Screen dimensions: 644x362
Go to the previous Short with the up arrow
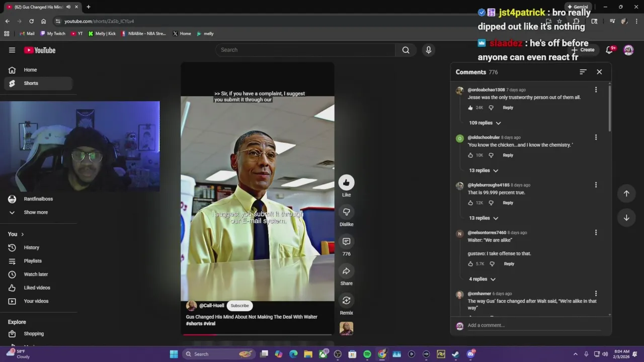pyautogui.click(x=626, y=194)
